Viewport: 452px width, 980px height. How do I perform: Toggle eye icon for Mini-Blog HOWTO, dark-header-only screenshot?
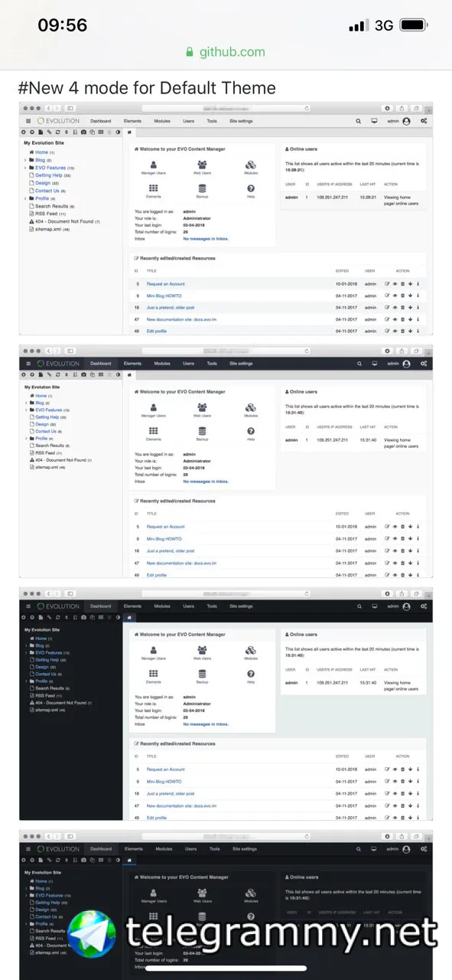coord(395,539)
